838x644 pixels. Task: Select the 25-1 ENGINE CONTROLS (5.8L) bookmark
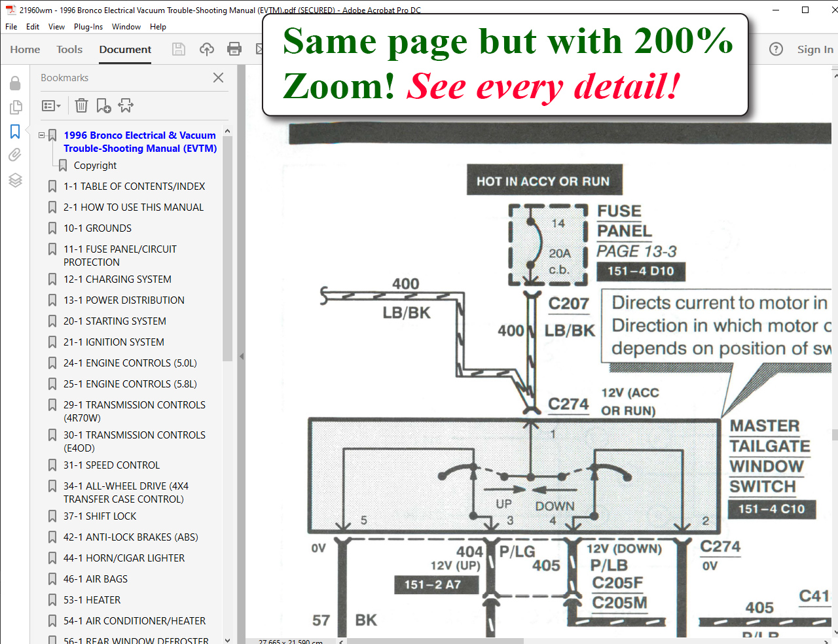click(130, 384)
